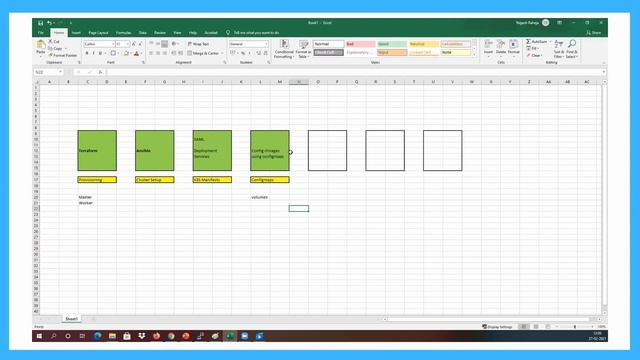640x360 pixels.
Task: Click the cell containing volumes
Action: point(260,197)
